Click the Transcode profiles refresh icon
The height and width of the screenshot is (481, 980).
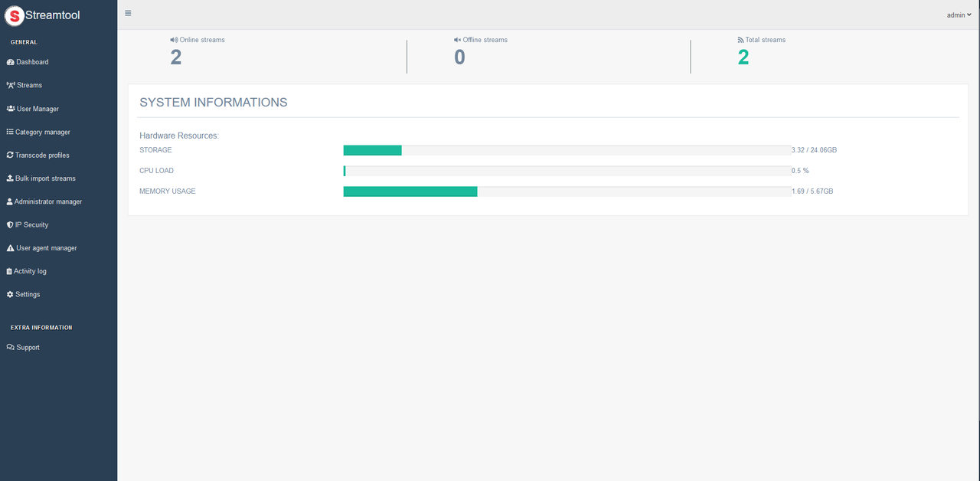[x=10, y=155]
